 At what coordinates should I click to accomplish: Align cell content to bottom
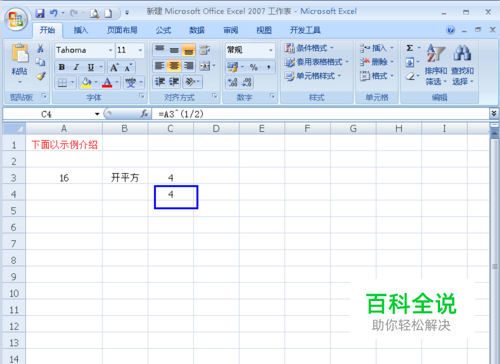[x=188, y=50]
